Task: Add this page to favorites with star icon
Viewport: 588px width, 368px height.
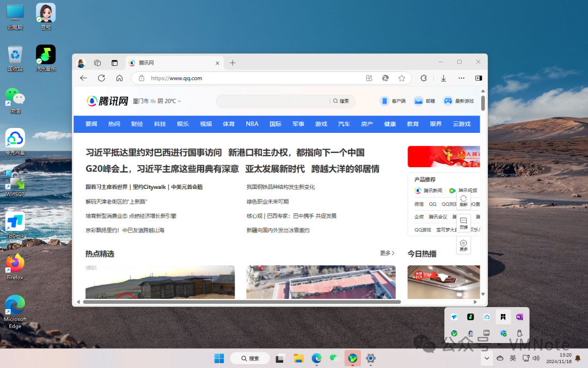Action: [402, 78]
